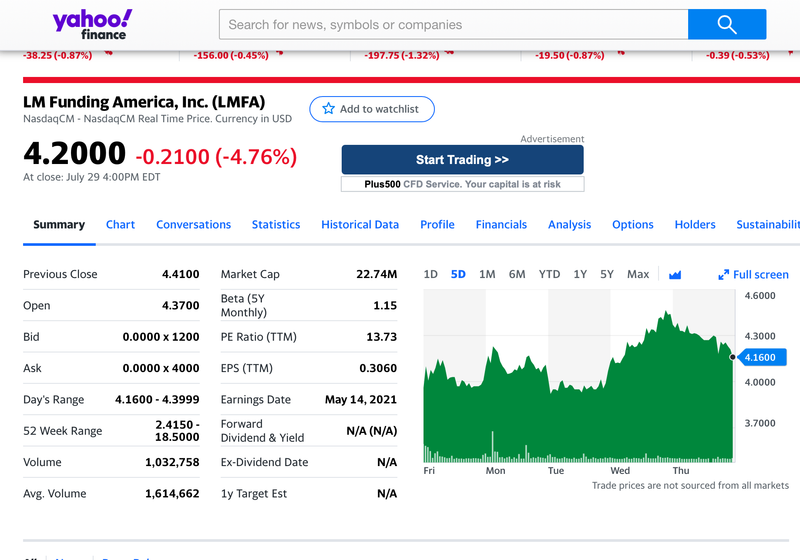Select the 6M chart range
800x560 pixels.
click(517, 274)
